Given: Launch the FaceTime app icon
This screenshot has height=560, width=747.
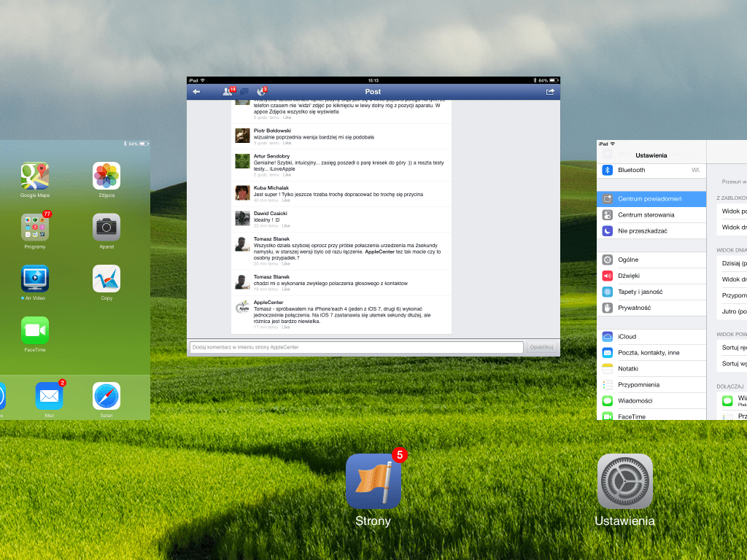Looking at the screenshot, I should point(34,330).
